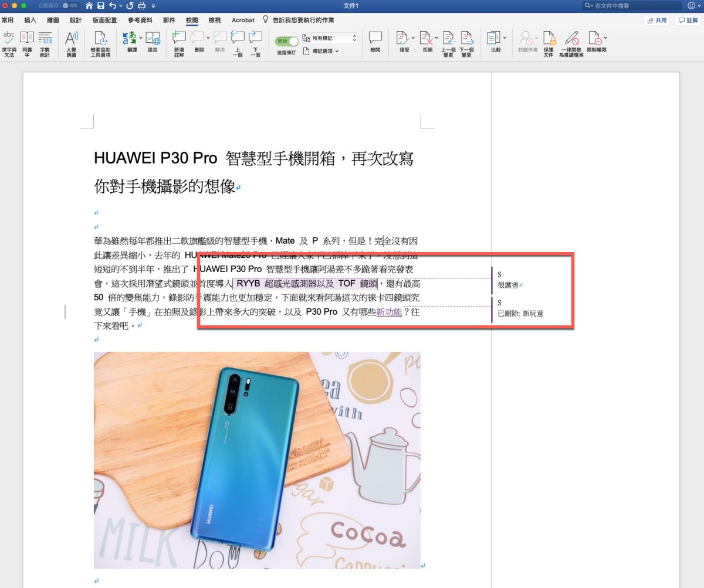Screen dimensions: 704x588
Task: Switch to the 常用 tab
Action: [7, 20]
